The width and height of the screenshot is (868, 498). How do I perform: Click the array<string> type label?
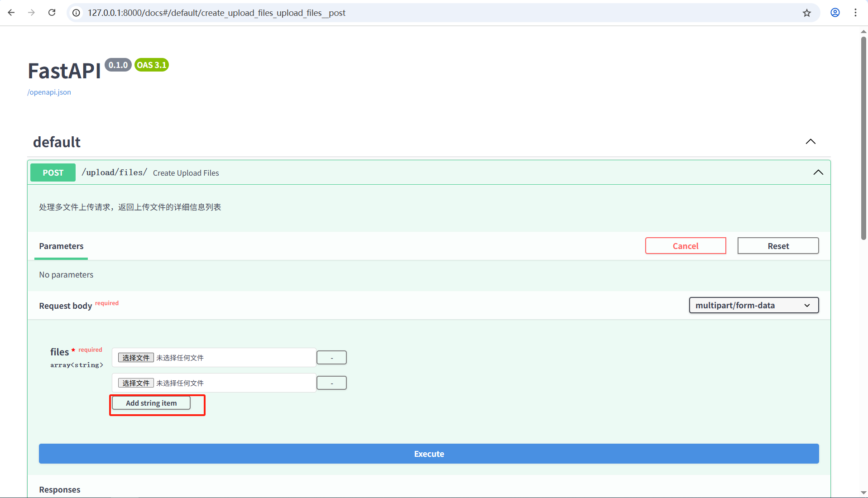click(77, 365)
